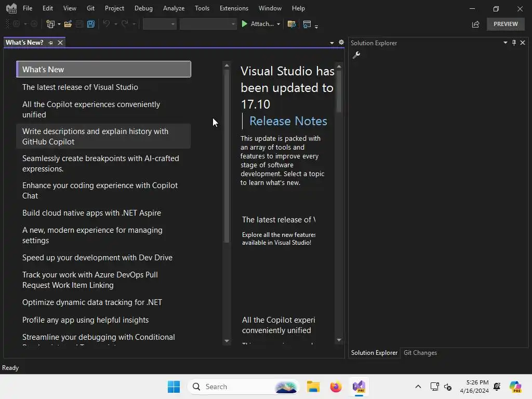
Task: Open the Solution Platforms combo box
Action: 208,24
